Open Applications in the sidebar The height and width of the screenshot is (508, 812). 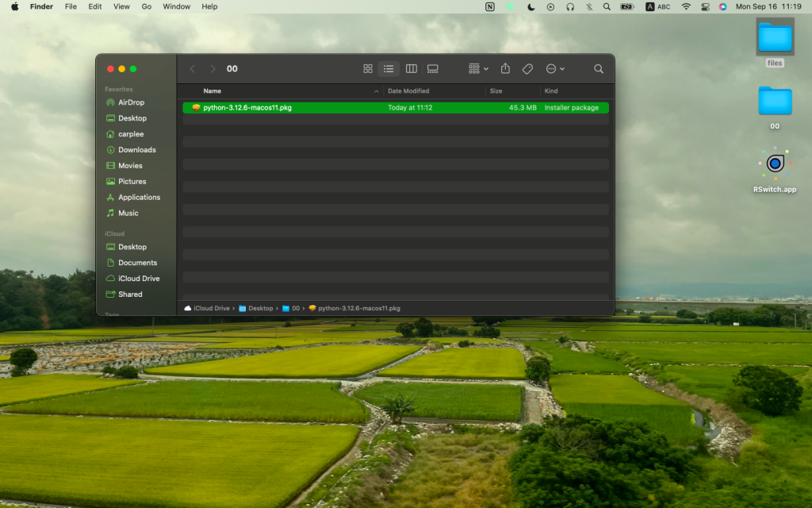tap(135, 198)
